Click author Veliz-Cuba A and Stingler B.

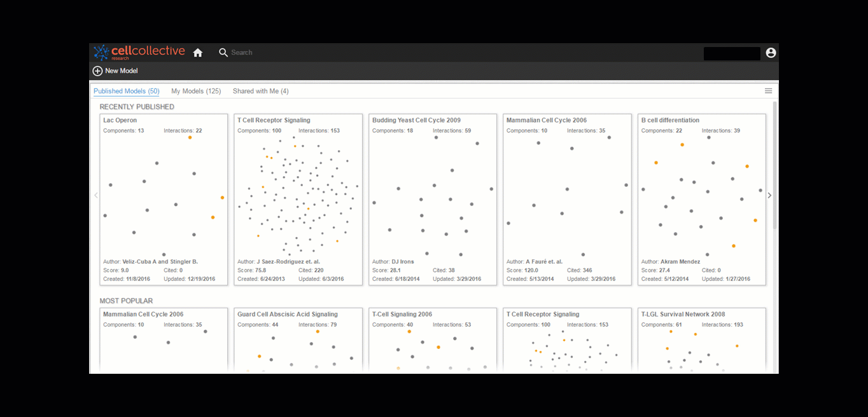tap(160, 262)
